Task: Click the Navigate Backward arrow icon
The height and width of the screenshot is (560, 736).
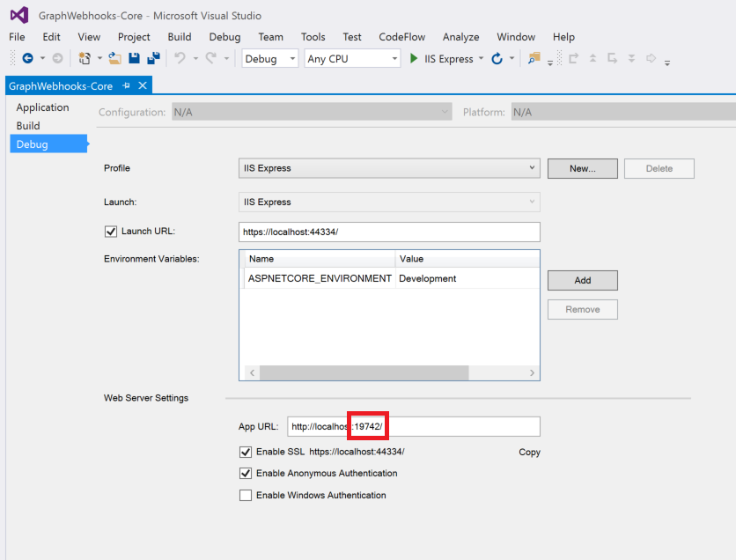Action: (x=27, y=58)
